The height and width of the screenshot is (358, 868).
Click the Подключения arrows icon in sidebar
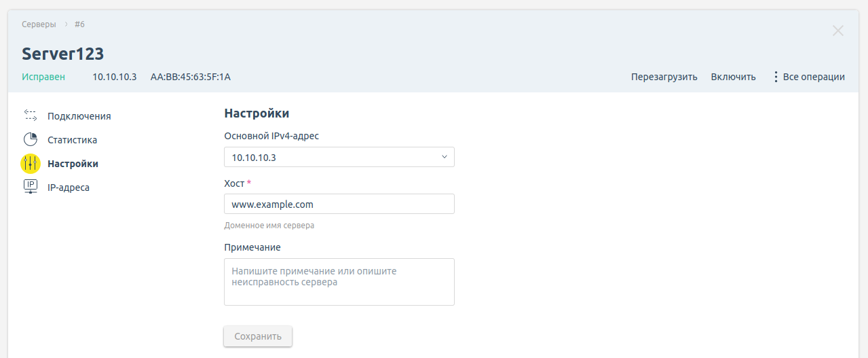tap(31, 115)
